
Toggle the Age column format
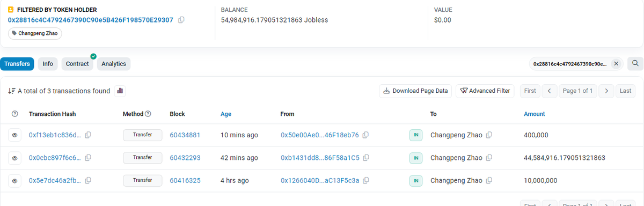point(226,114)
